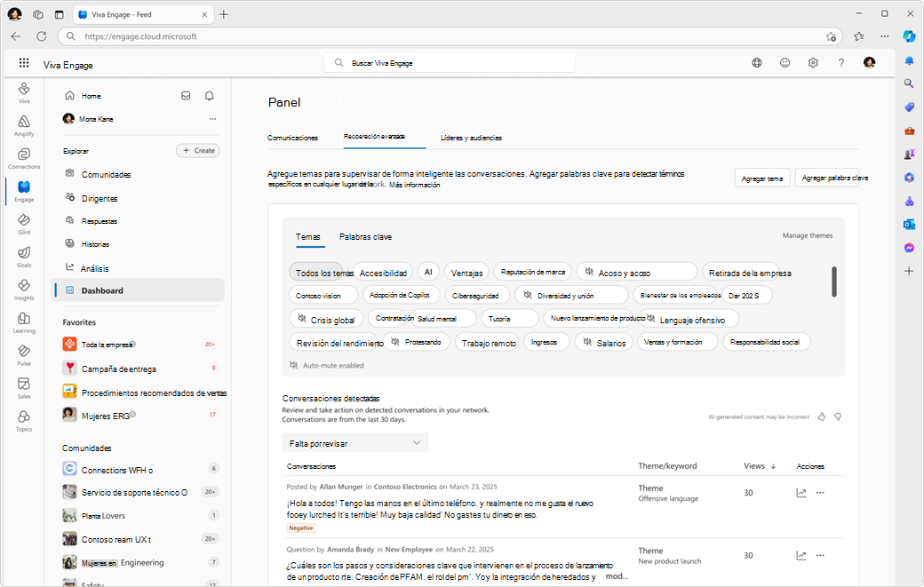This screenshot has width=924, height=587.
Task: Switch to Recopilación avanzada tab
Action: coord(375,137)
